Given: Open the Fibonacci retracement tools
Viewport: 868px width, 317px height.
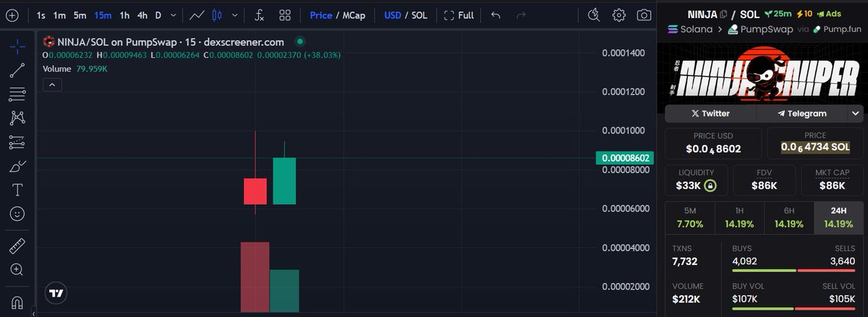Looking at the screenshot, I should coord(17,94).
